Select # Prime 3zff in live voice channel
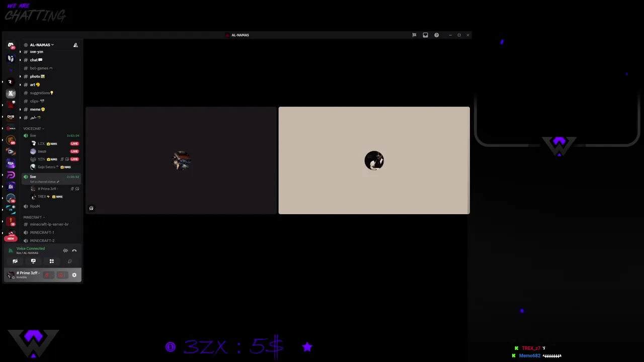Screen dimensions: 644x362 pyautogui.click(x=54, y=189)
